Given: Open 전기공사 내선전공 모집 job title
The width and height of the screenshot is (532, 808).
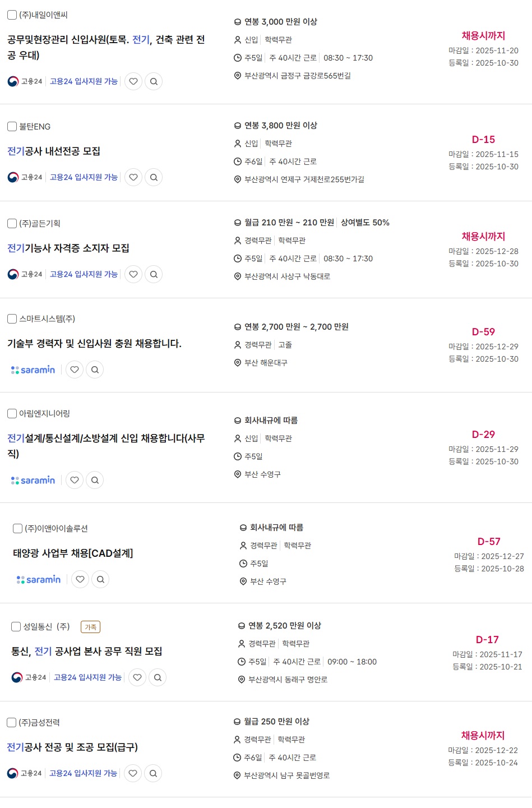Looking at the screenshot, I should click(54, 151).
